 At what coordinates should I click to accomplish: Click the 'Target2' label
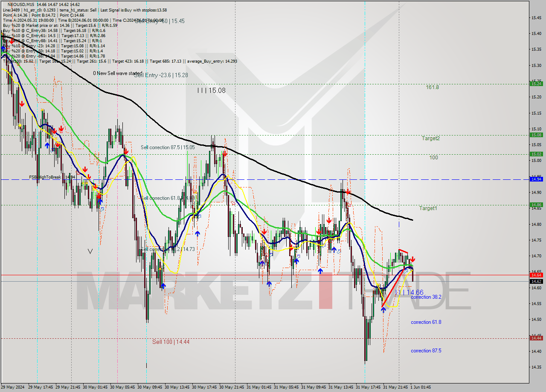[x=430, y=138]
